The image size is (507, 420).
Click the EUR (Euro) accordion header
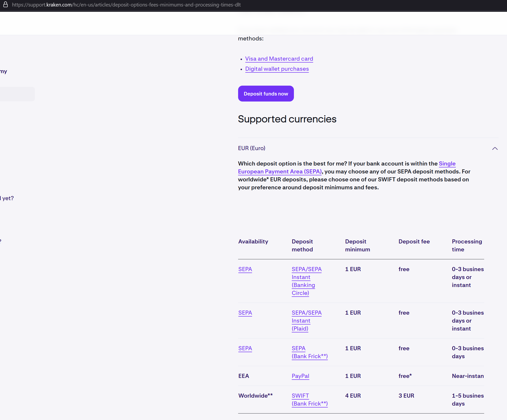tap(252, 148)
